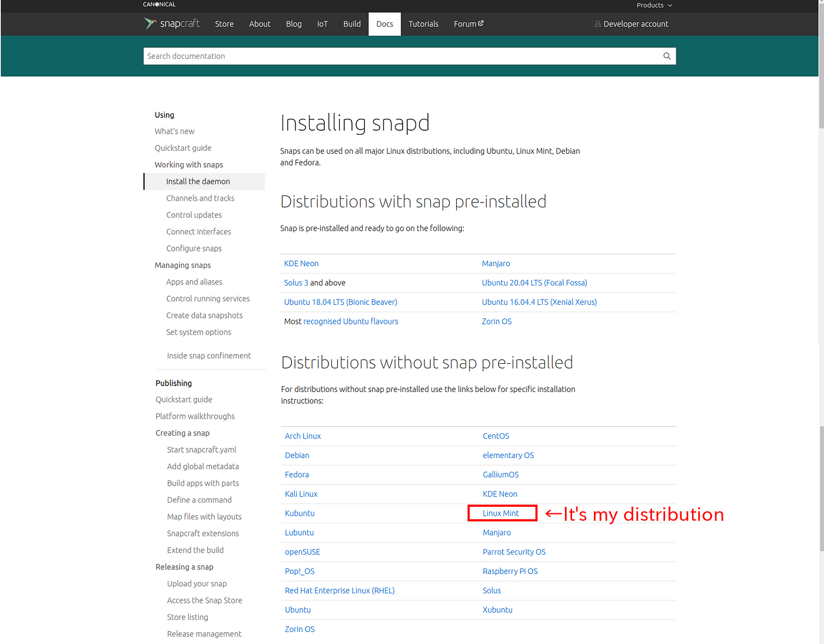Open CentOS install instructions

tap(496, 436)
